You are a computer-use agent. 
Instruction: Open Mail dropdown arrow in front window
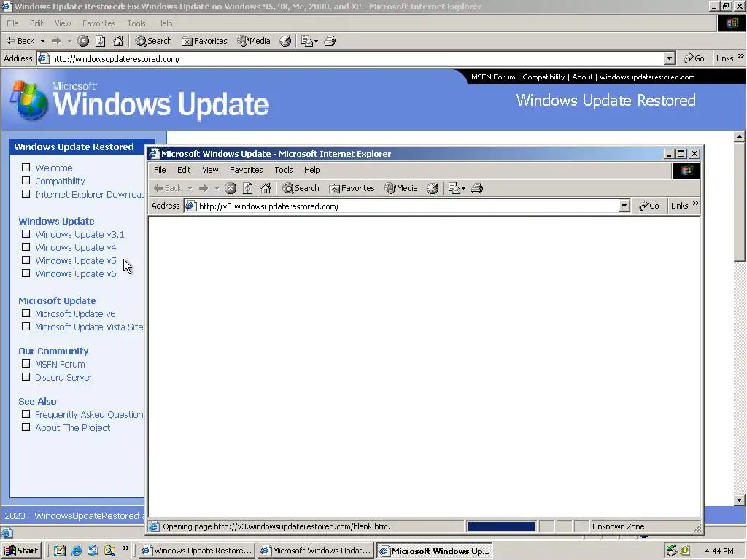[x=463, y=189]
